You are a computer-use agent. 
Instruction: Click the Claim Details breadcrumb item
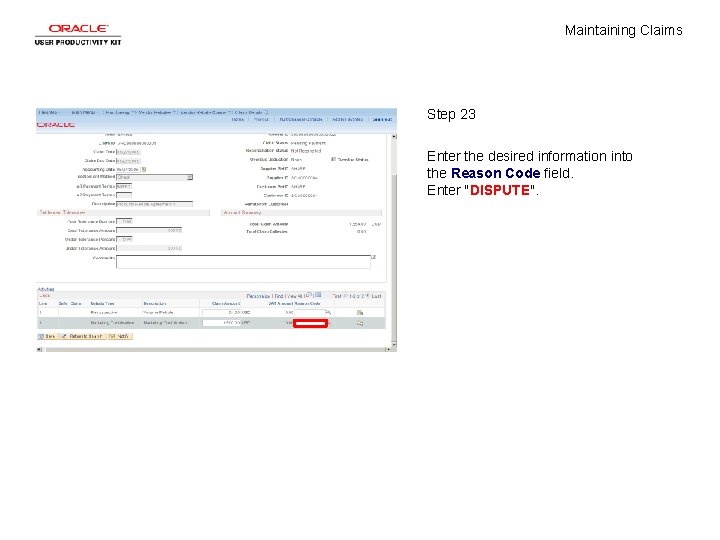(248, 112)
